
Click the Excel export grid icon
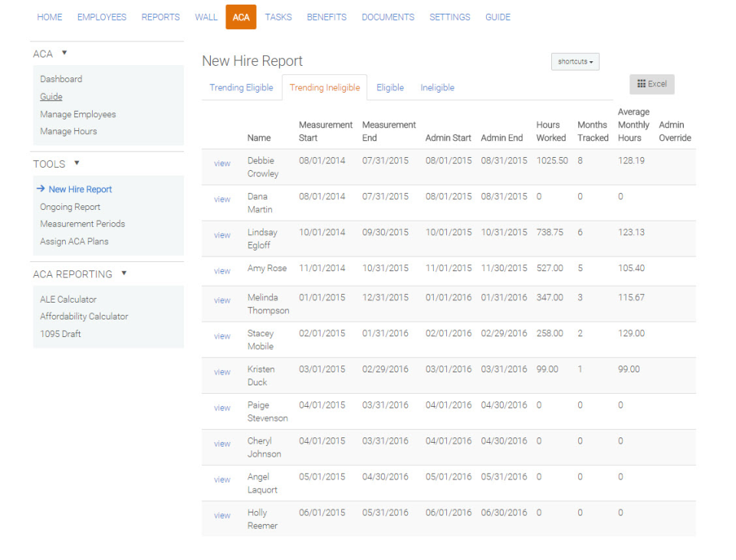click(x=641, y=84)
